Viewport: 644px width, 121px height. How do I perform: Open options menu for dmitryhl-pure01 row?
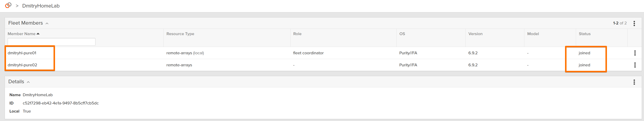tap(635, 53)
